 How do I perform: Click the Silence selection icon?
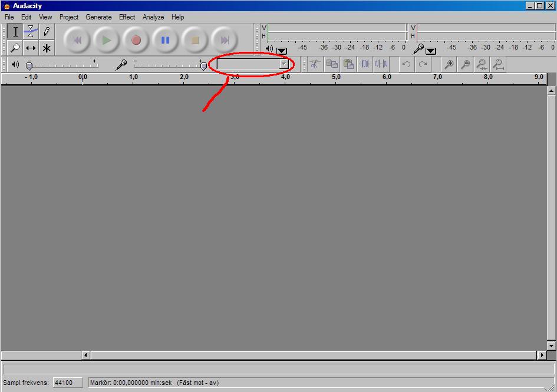pos(381,64)
